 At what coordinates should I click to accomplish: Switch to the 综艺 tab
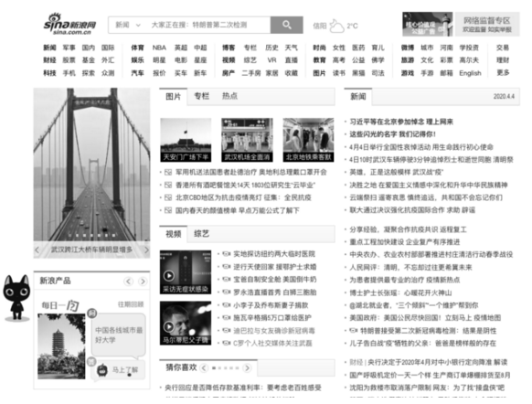pyautogui.click(x=201, y=234)
